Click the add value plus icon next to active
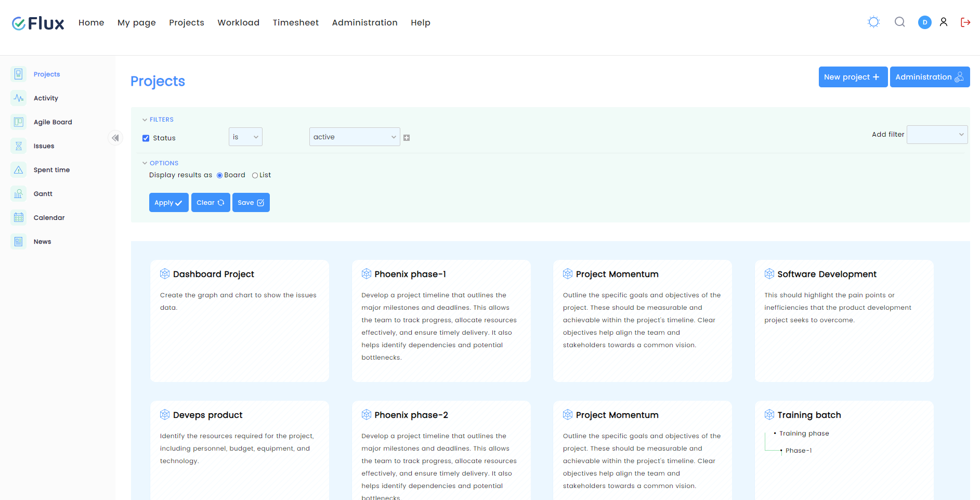Viewport: 980px width, 500px height. (407, 138)
